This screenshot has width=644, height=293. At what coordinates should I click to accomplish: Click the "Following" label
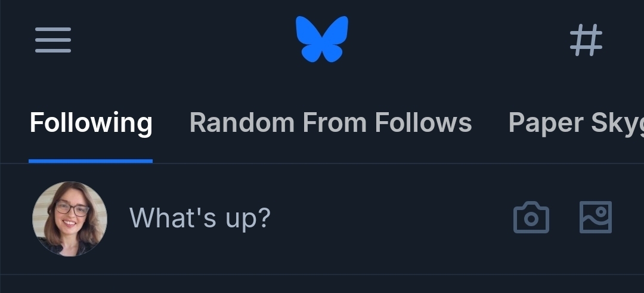click(x=91, y=123)
